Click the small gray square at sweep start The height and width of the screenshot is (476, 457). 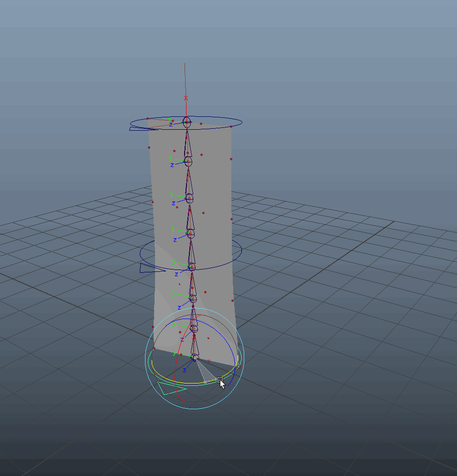tap(205, 383)
